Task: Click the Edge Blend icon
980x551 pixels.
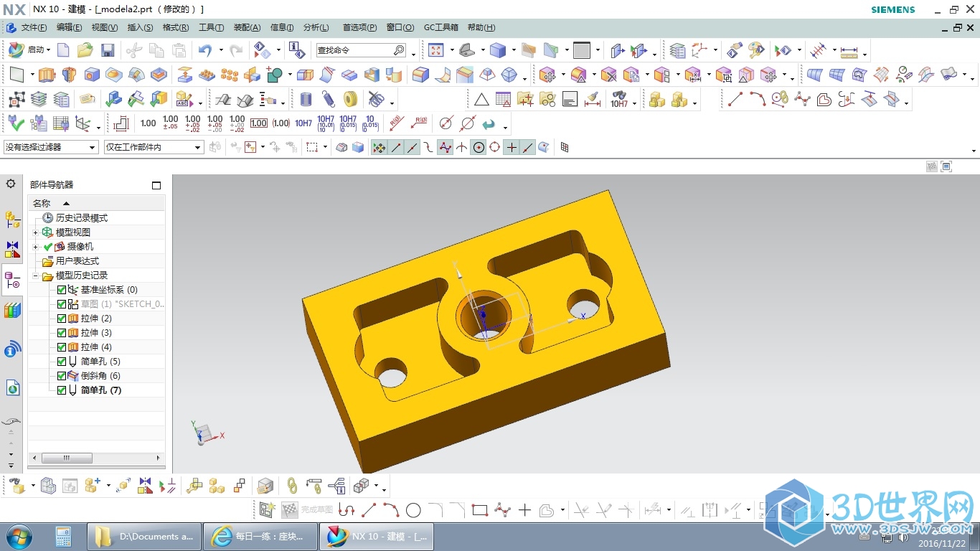Action: pyautogui.click(x=420, y=75)
